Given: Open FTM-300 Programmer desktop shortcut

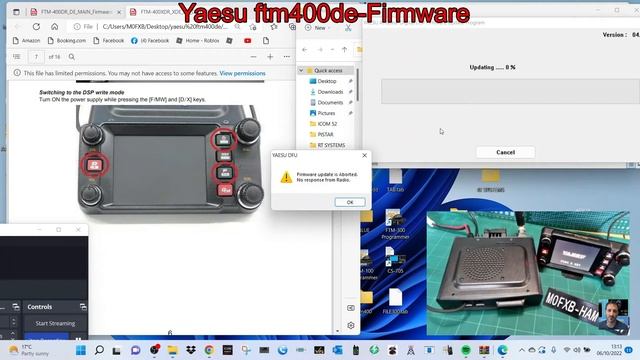Looking at the screenshot, I should pyautogui.click(x=395, y=224).
